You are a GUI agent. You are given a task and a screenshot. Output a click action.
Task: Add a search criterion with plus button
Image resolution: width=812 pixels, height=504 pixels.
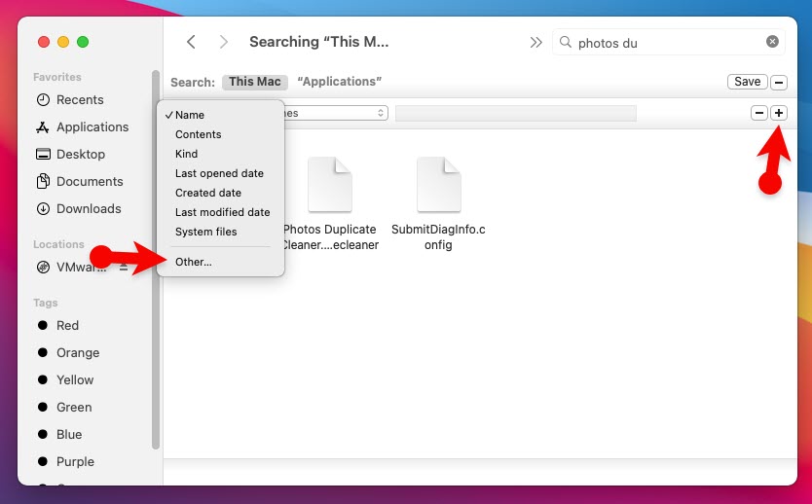[779, 113]
